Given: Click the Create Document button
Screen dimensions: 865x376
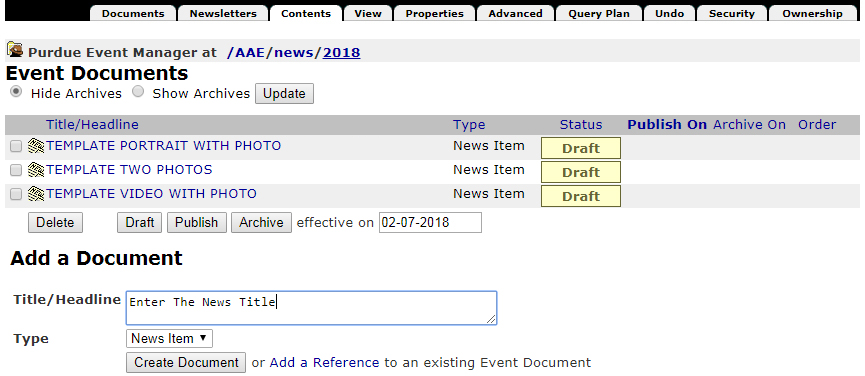Looking at the screenshot, I should 186,363.
